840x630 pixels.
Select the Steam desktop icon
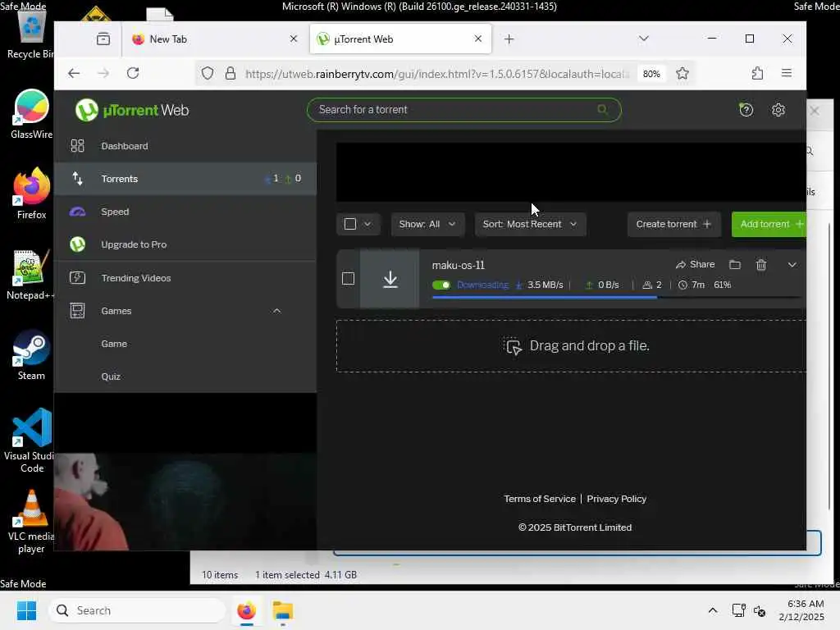(30, 354)
